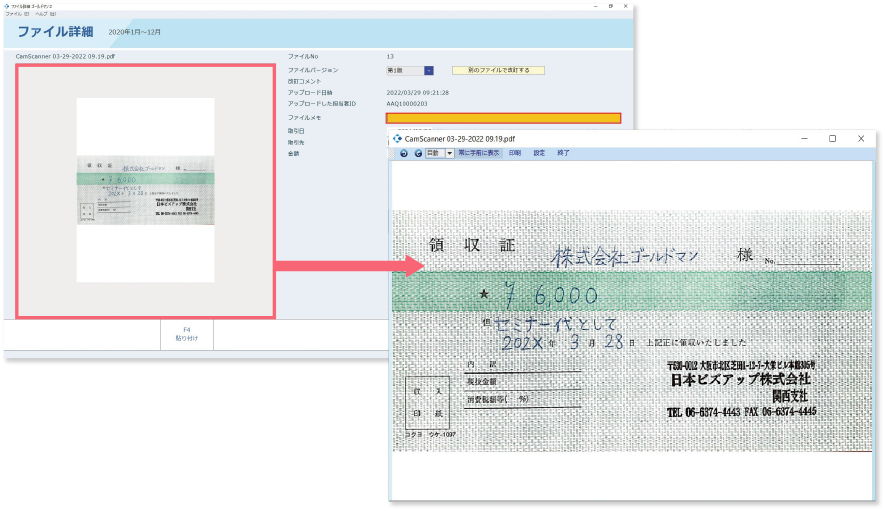Click the enlarged receipt image in viewer
This screenshot has width=885, height=511.
tap(632, 331)
